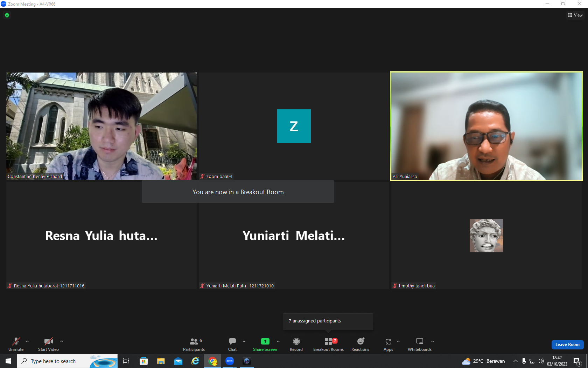588x368 pixels.
Task: Open the clock and calendar flyout
Action: [557, 361]
